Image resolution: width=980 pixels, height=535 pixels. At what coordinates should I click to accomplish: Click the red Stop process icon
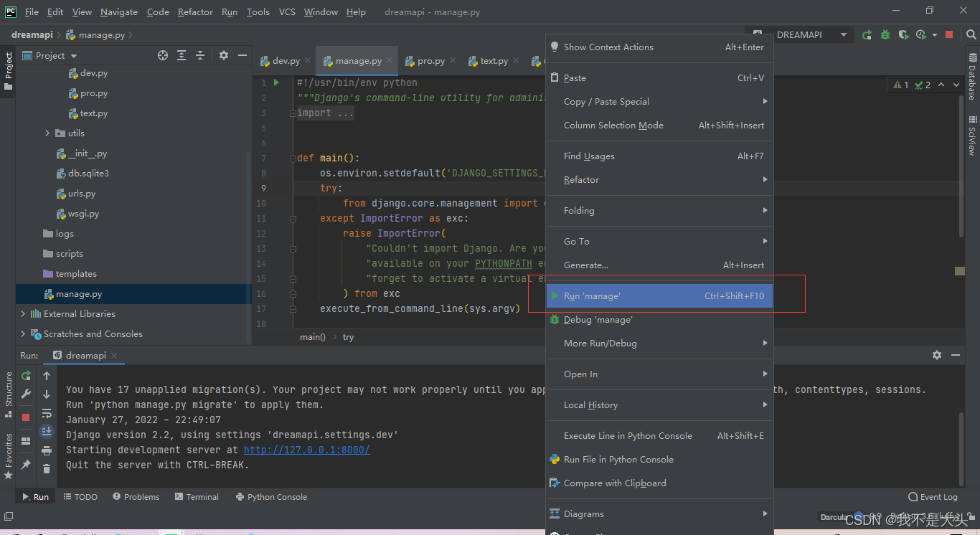point(25,416)
